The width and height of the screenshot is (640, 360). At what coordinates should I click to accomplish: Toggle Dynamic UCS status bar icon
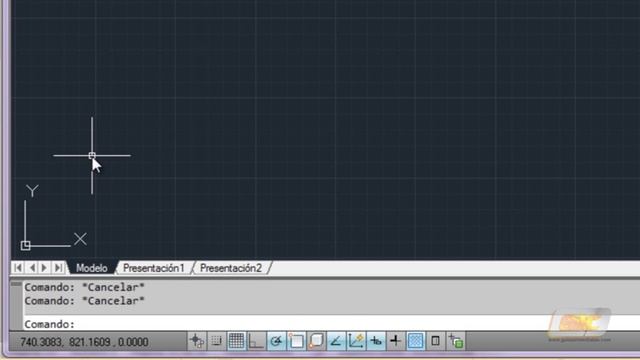click(x=356, y=341)
